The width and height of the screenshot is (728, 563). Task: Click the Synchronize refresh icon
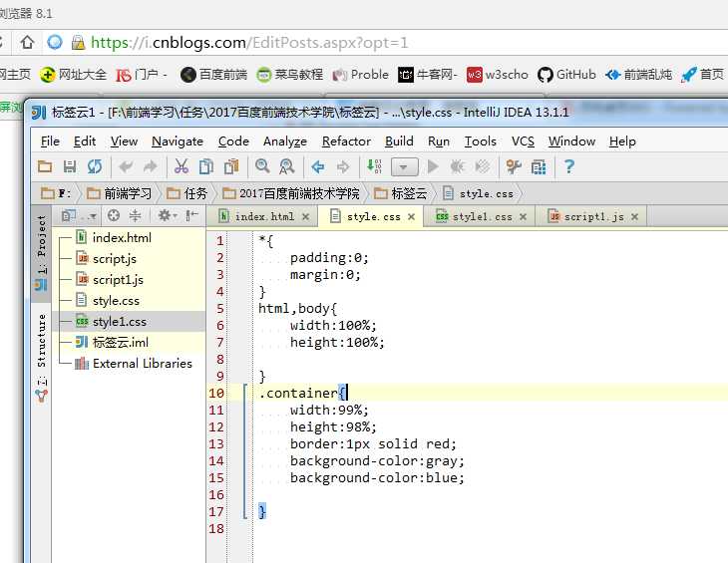[95, 166]
